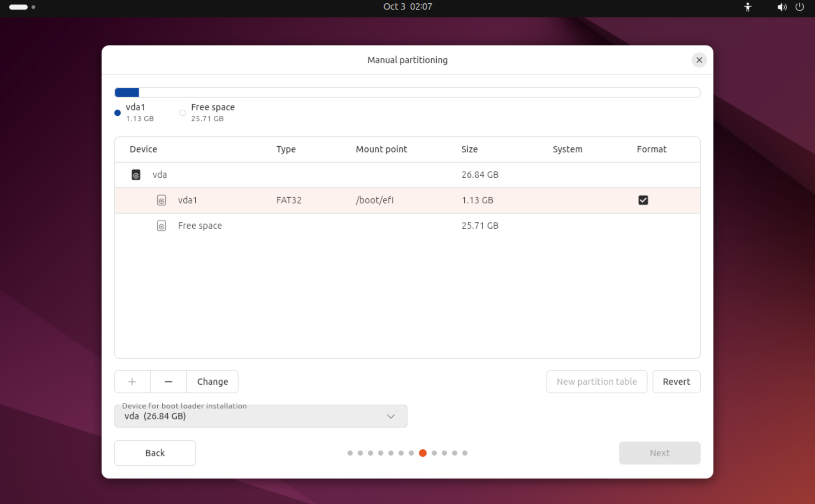Click the vda1 partition icon
This screenshot has height=504, width=815.
pos(161,200)
